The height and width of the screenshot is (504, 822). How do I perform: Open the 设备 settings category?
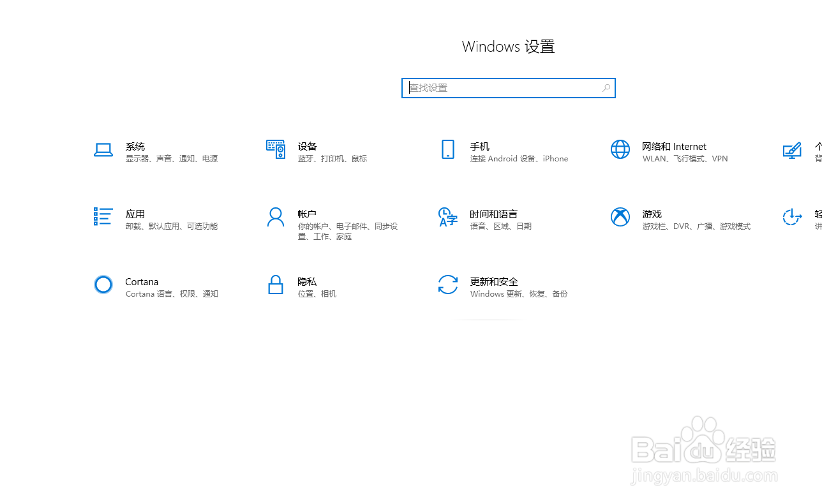308,147
